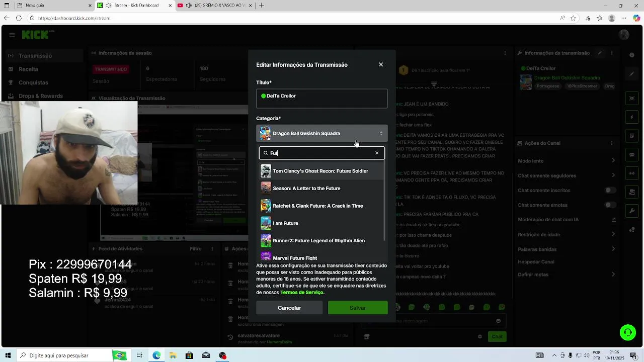Click Hospedar Canal action
Screen dimensions: 644x362
tap(536, 261)
